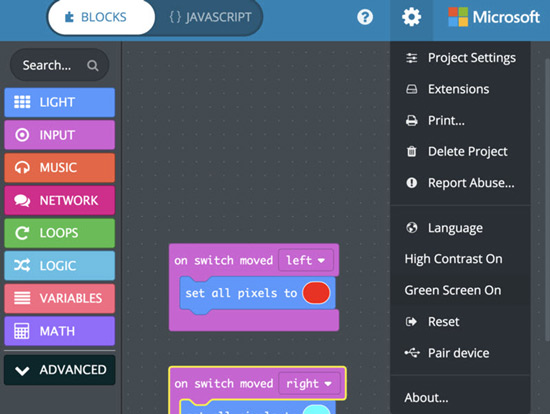Open the Math blocks category

pyautogui.click(x=59, y=331)
